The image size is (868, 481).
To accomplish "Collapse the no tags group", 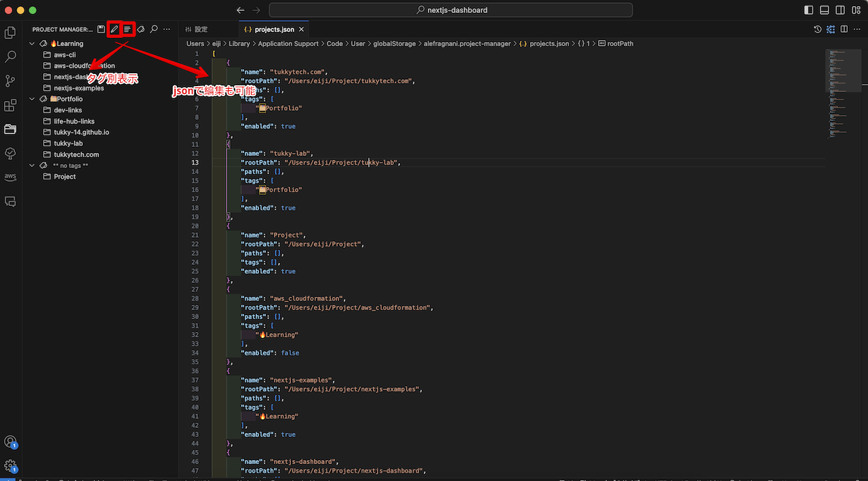I will pyautogui.click(x=32, y=165).
